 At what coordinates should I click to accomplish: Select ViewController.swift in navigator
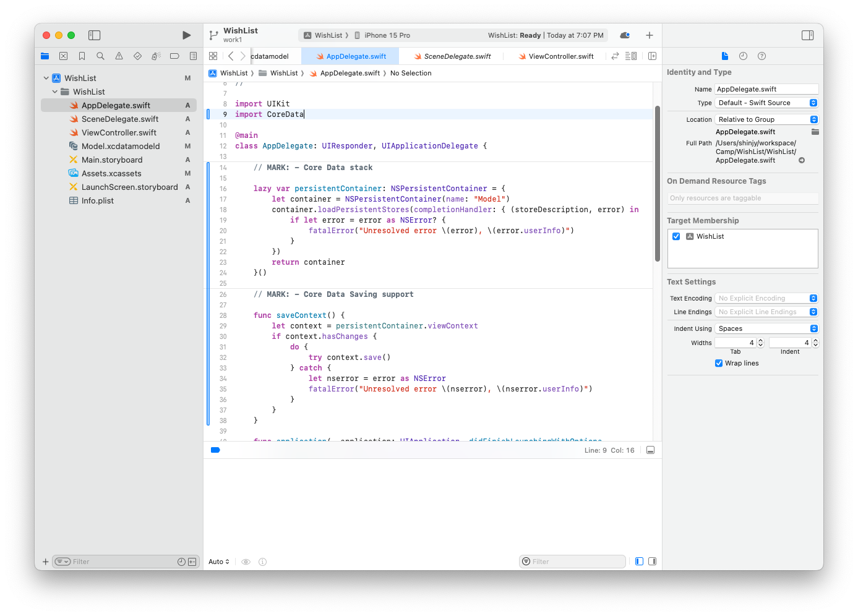point(119,132)
